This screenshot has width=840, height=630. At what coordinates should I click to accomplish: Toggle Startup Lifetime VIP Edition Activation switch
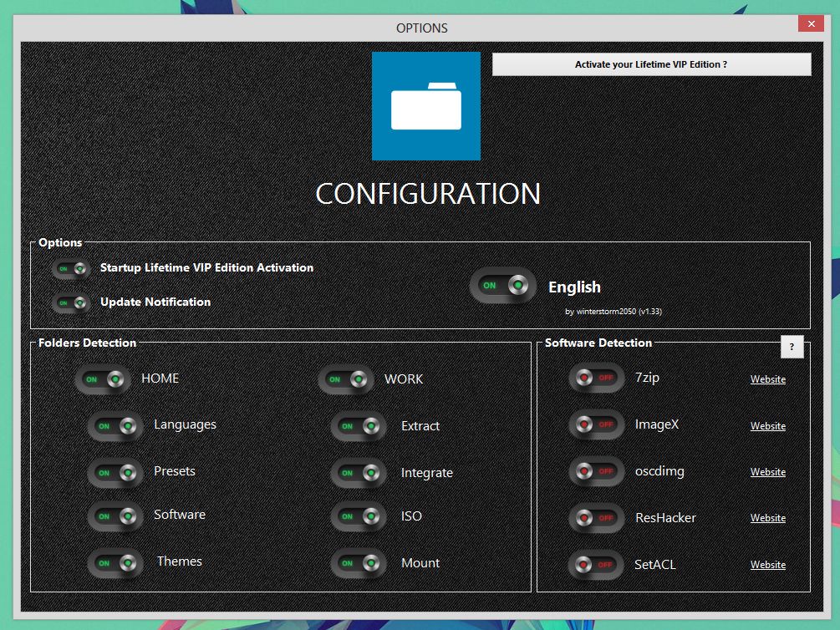pyautogui.click(x=72, y=269)
